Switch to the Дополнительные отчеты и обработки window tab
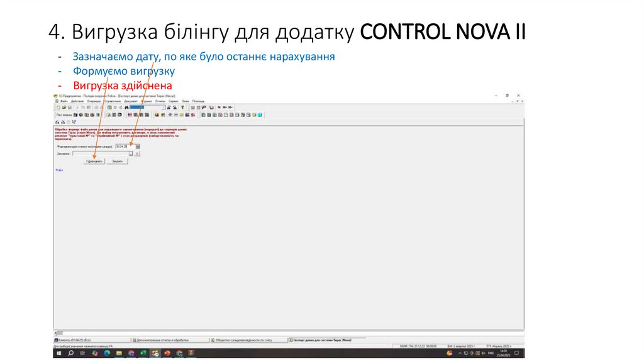This screenshot has width=644, height=361. [x=170, y=340]
